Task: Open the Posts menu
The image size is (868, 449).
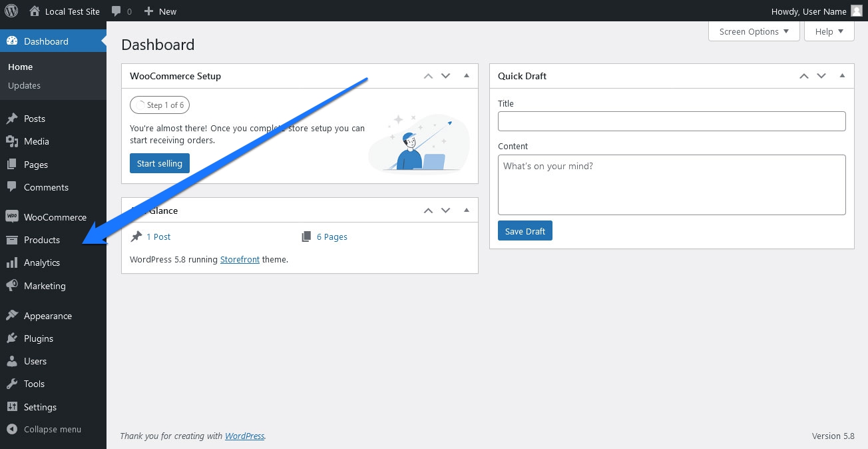Action: click(53, 119)
